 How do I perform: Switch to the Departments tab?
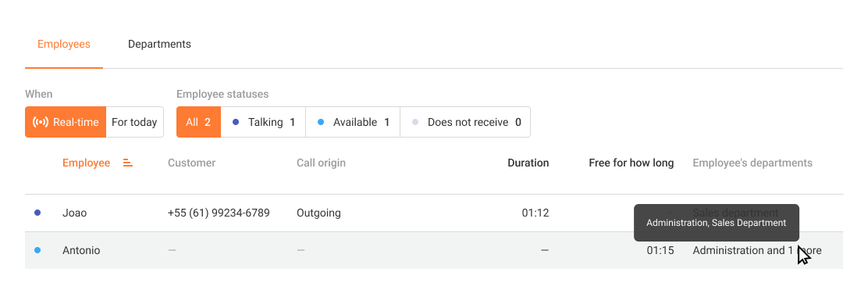(x=159, y=45)
